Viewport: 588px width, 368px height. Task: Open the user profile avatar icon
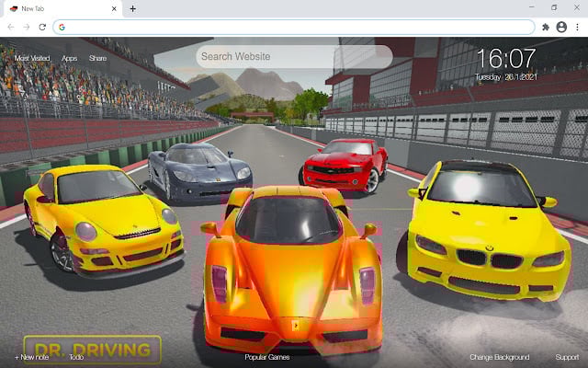[x=561, y=27]
